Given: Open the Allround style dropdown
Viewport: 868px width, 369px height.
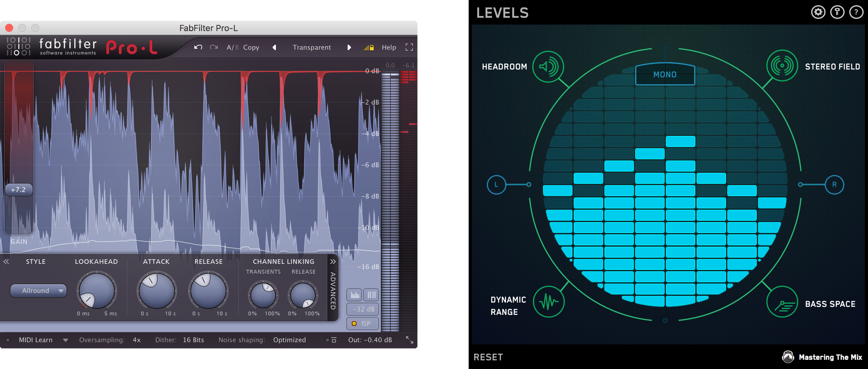Looking at the screenshot, I should pos(38,291).
